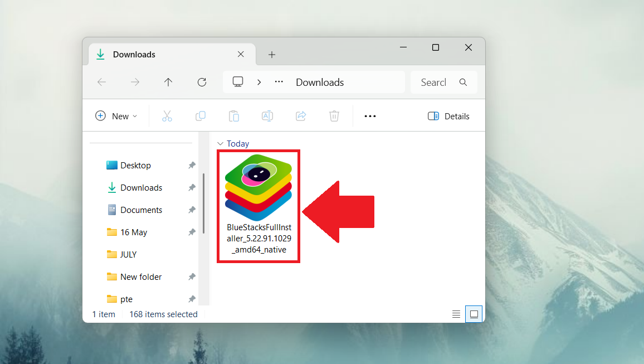Go up one folder level
Viewport: 644px width, 364px height.
(168, 82)
